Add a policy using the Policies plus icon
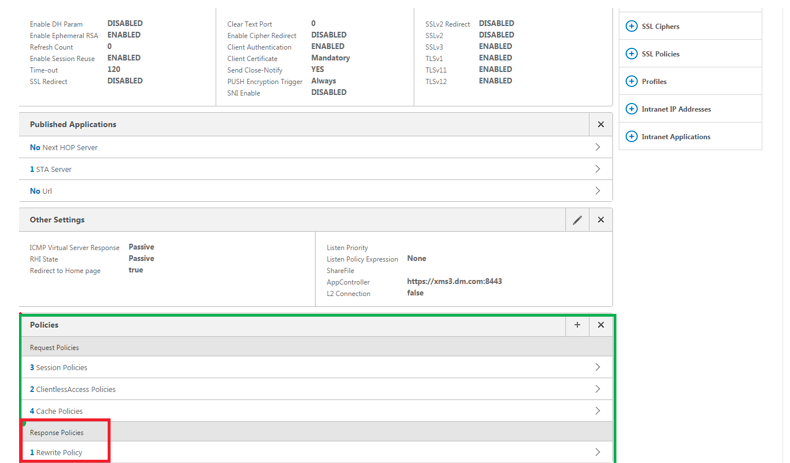 577,325
